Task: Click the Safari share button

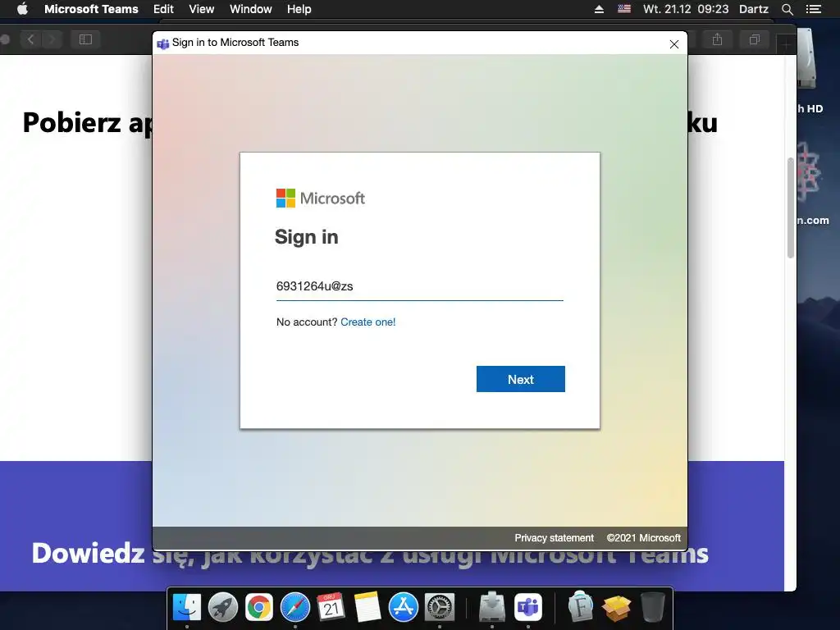Action: (717, 39)
